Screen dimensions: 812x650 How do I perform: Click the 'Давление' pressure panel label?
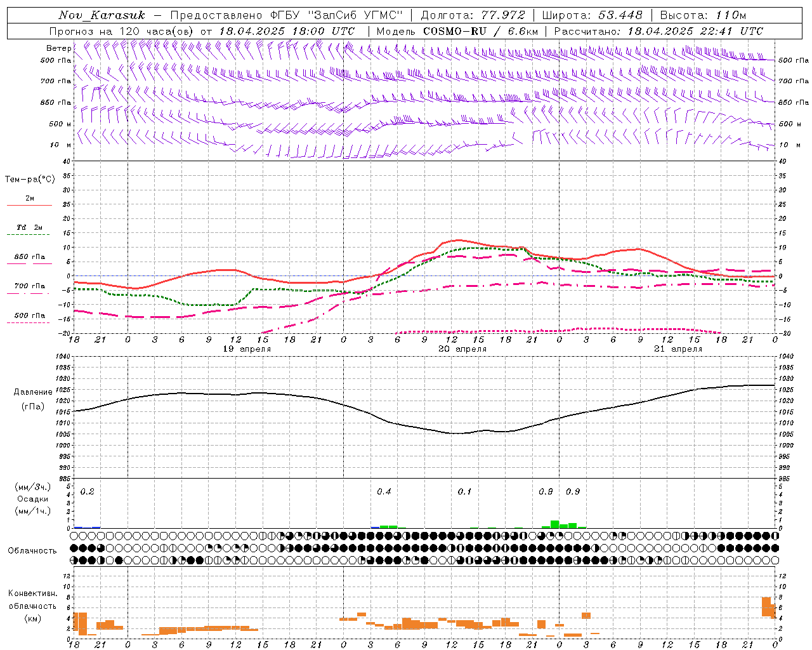pos(33,392)
